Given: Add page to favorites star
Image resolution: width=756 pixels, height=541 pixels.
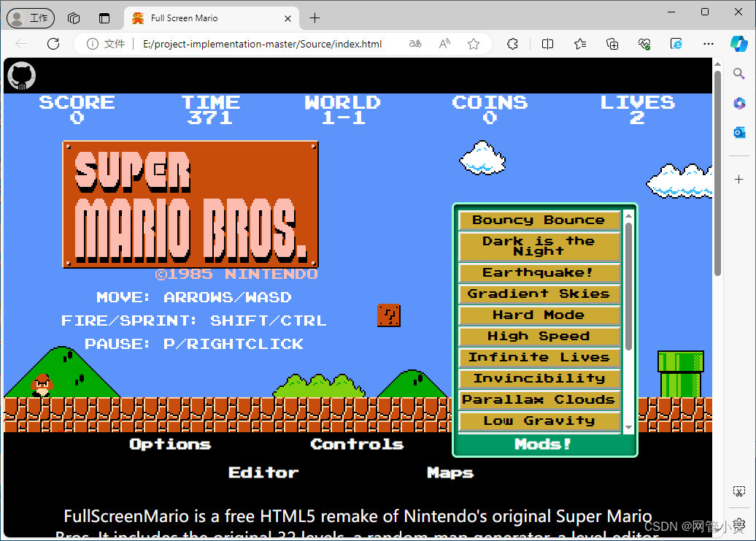Looking at the screenshot, I should [x=474, y=44].
